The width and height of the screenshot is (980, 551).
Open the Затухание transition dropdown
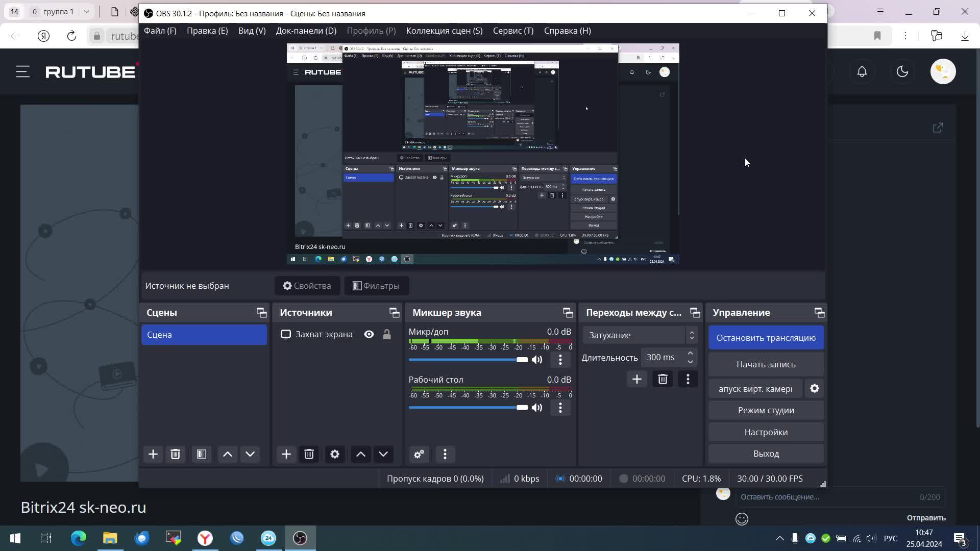pyautogui.click(x=640, y=335)
